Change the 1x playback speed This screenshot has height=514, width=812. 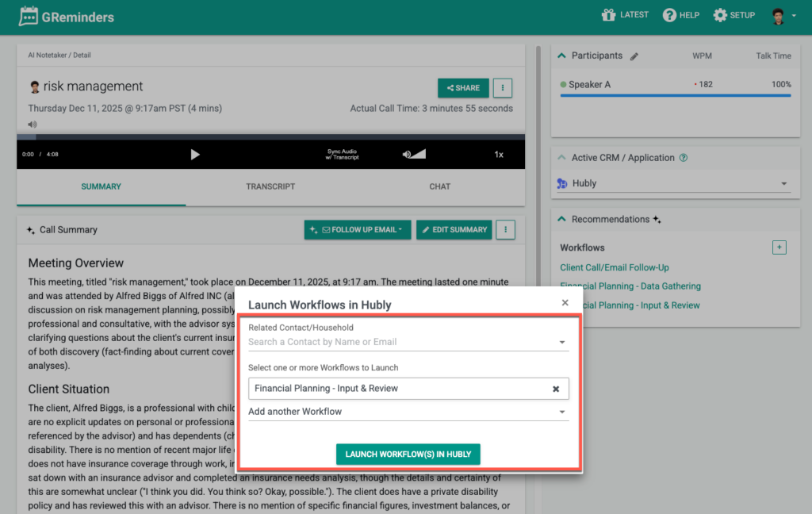pos(499,155)
